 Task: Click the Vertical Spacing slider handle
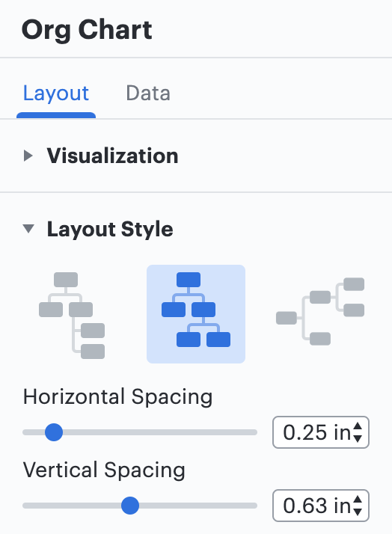click(x=130, y=506)
